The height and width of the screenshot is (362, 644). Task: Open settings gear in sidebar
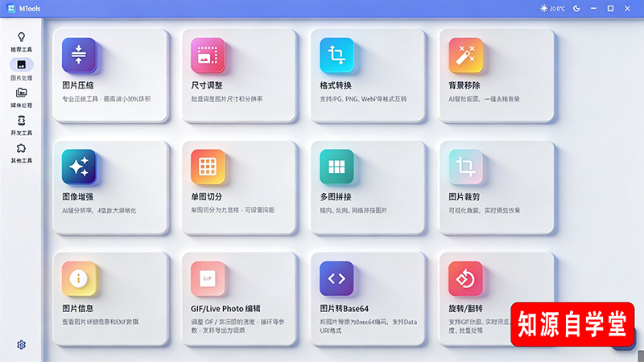point(22,345)
